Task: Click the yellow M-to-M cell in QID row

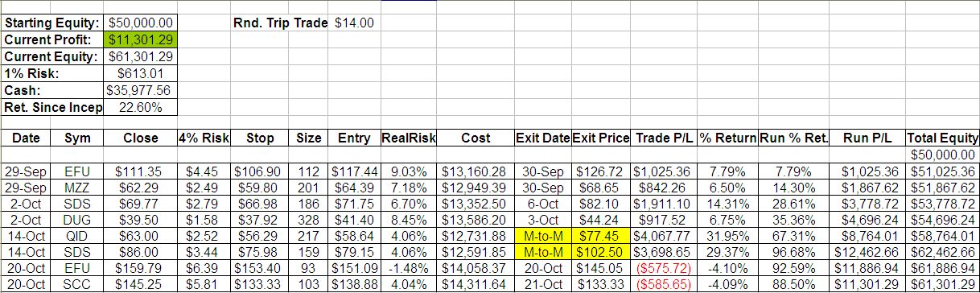Action: coord(543,239)
